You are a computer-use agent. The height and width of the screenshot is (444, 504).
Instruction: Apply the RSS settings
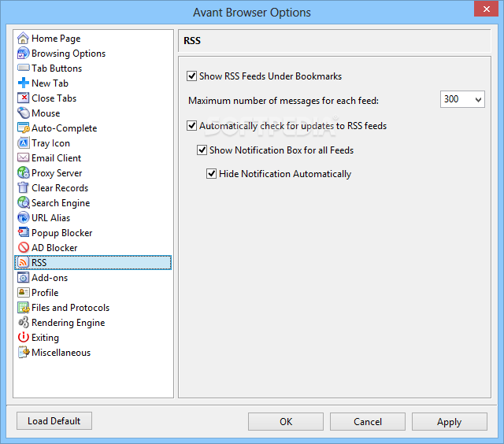pos(450,421)
